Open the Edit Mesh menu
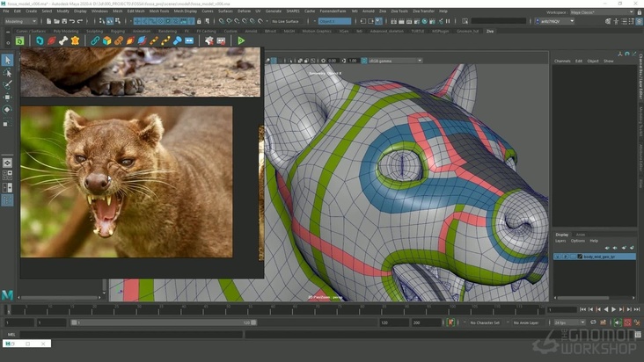The height and width of the screenshot is (362, 644). [x=135, y=11]
